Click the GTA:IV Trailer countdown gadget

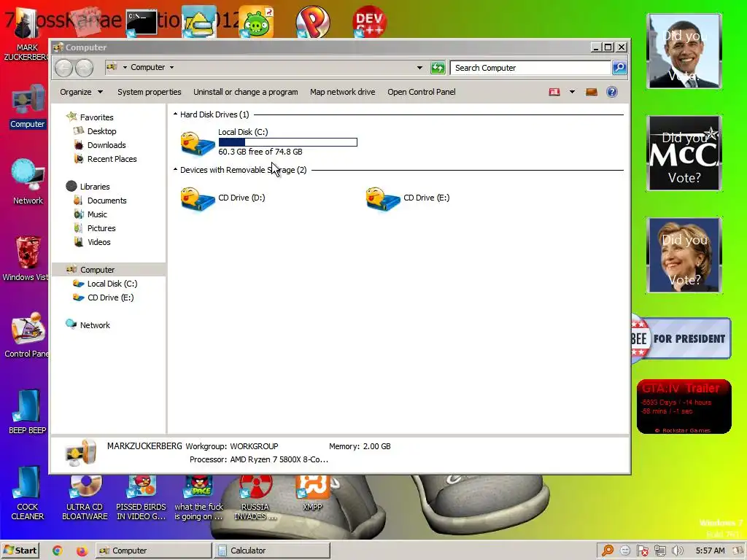point(684,407)
